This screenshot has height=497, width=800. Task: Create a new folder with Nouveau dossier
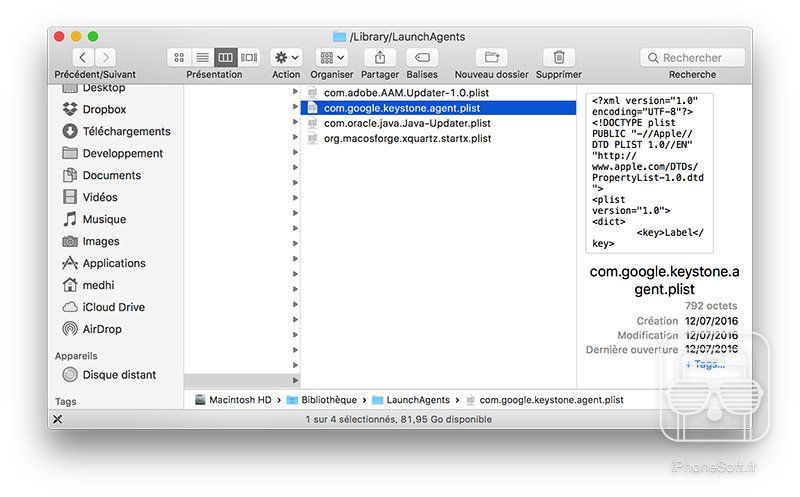[x=491, y=58]
